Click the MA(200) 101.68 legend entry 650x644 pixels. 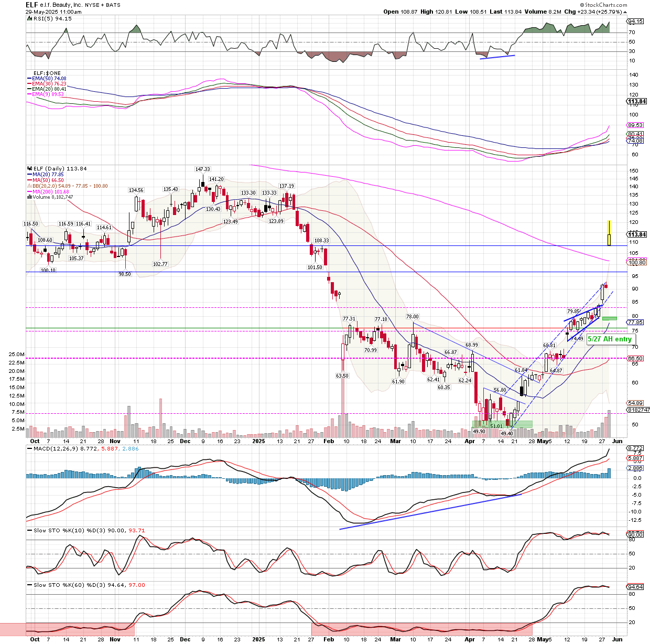[x=50, y=192]
